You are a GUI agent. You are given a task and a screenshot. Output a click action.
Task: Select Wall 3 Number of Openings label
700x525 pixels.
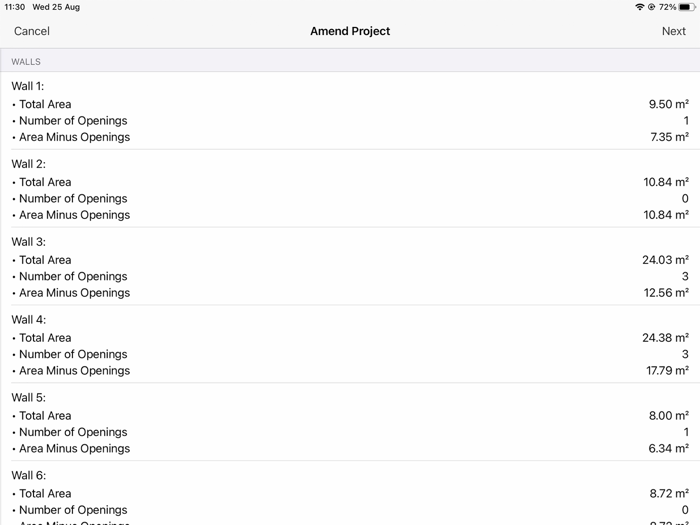pyautogui.click(x=73, y=276)
